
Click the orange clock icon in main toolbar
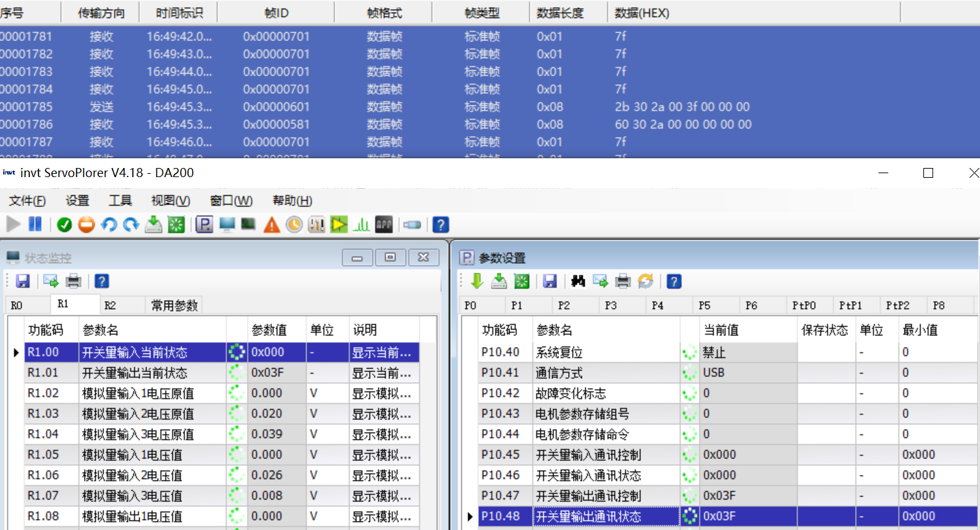[294, 225]
